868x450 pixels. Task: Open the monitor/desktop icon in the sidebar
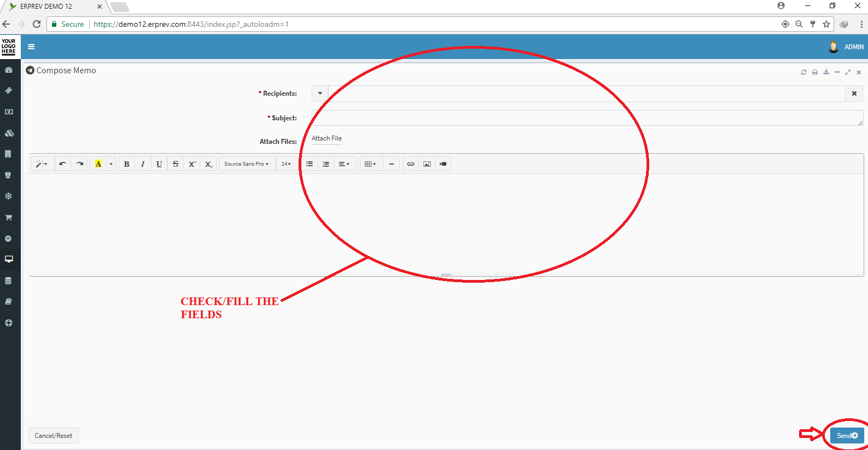[9, 259]
